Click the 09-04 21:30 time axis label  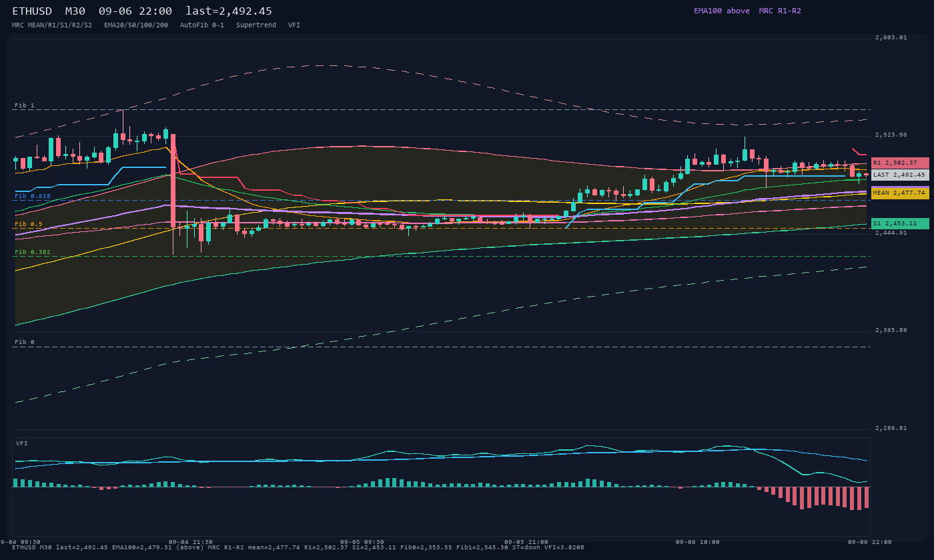(x=191, y=542)
